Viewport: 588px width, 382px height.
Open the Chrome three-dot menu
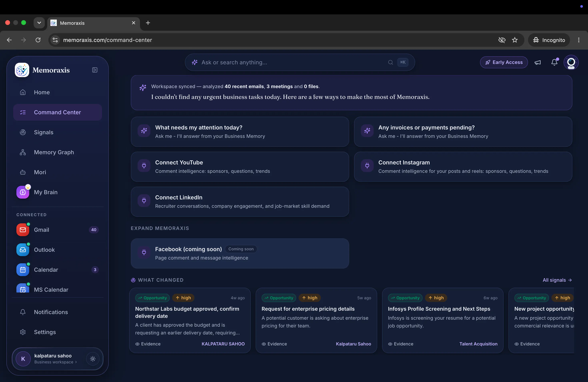[579, 40]
